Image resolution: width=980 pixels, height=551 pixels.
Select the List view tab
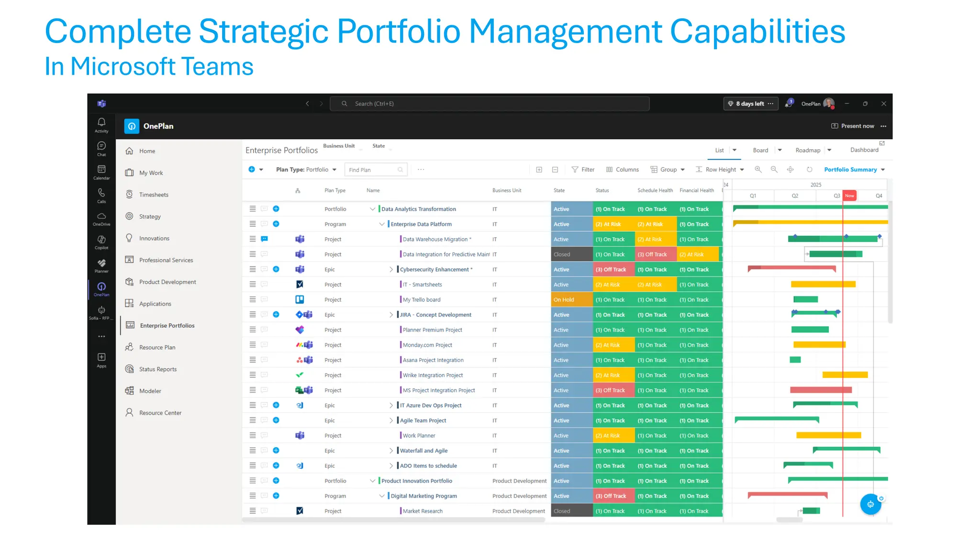pyautogui.click(x=719, y=150)
